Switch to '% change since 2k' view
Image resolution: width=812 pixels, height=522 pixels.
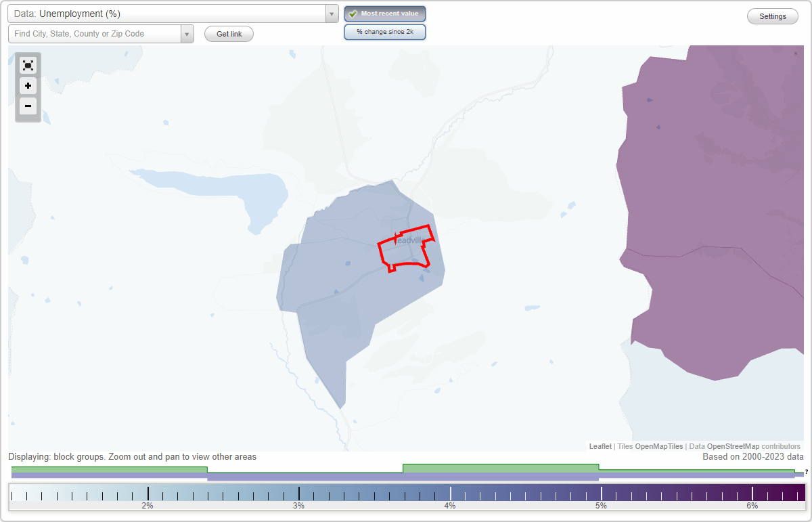point(385,31)
